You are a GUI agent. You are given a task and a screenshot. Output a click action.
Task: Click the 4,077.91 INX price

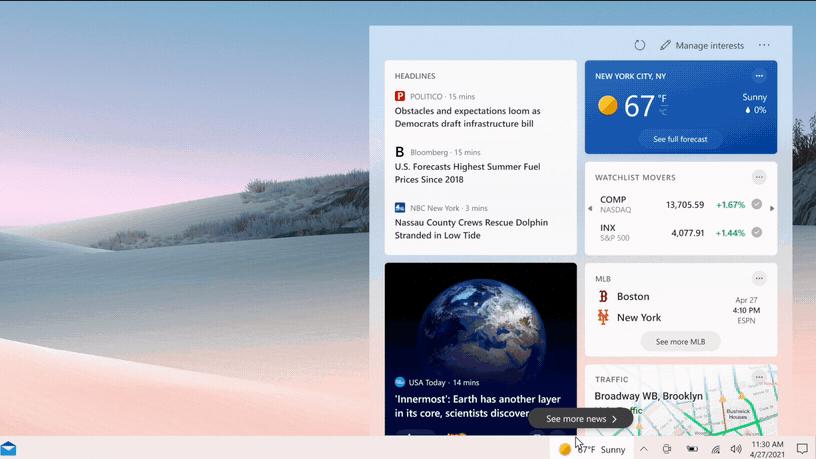pos(687,233)
